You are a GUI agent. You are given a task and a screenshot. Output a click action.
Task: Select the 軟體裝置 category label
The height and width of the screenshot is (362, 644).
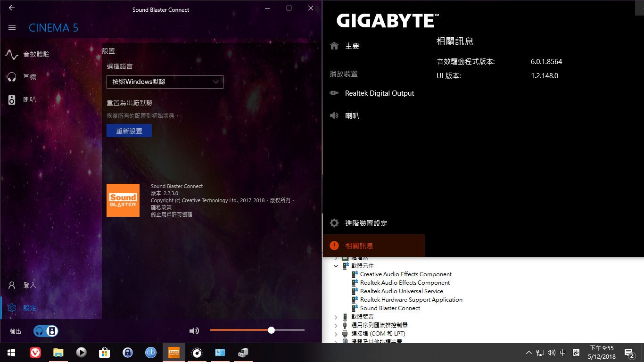coord(363,317)
